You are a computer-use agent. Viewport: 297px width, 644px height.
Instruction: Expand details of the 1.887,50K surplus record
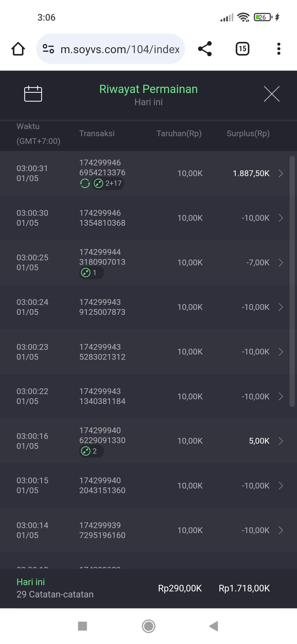pyautogui.click(x=280, y=173)
